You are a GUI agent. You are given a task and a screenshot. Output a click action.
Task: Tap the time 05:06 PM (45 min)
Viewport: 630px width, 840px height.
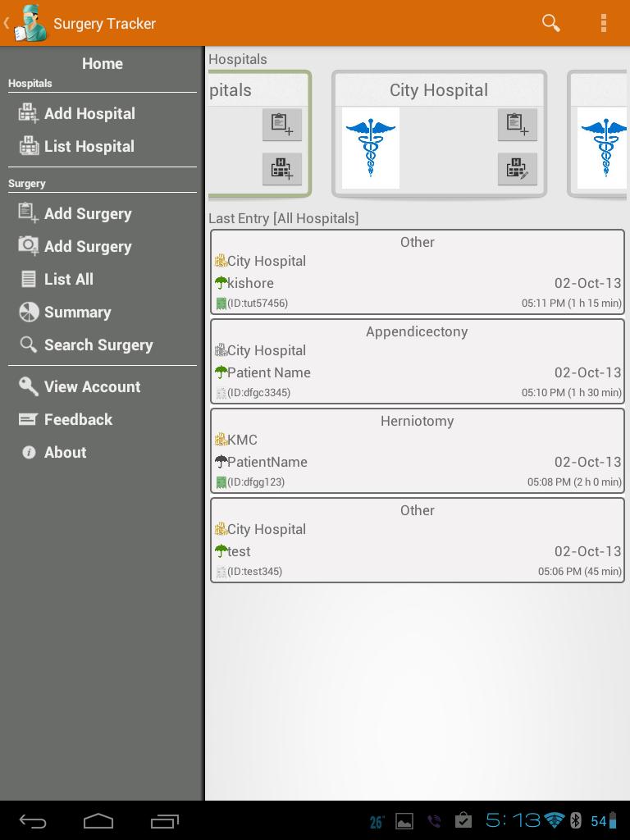click(580, 572)
